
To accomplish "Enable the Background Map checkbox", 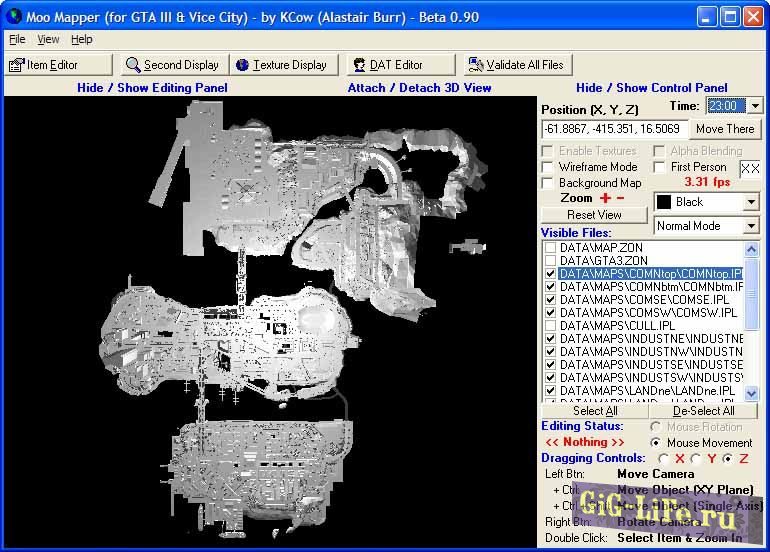I will 548,183.
